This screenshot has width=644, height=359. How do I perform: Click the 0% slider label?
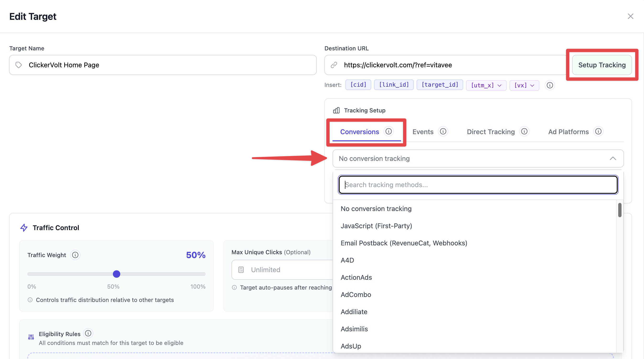(32, 286)
